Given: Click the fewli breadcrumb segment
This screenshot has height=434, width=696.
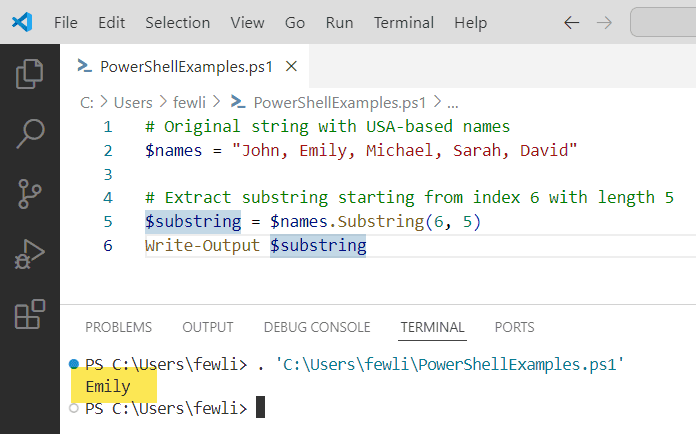Looking at the screenshot, I should pos(189,103).
